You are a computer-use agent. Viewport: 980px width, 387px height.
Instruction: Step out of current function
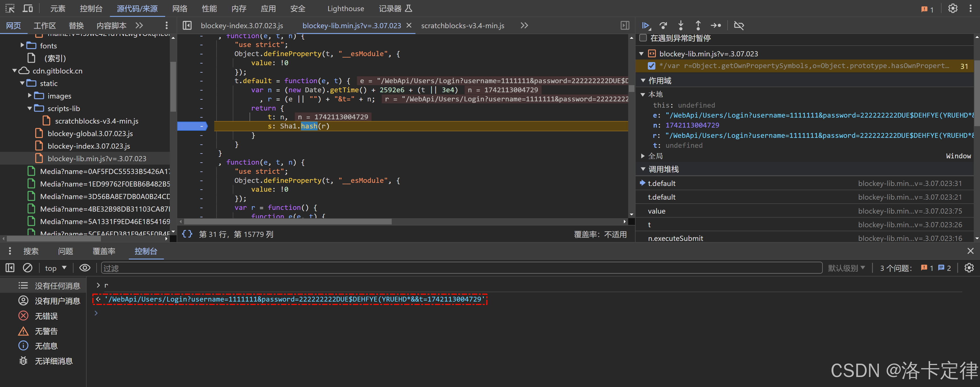[698, 25]
